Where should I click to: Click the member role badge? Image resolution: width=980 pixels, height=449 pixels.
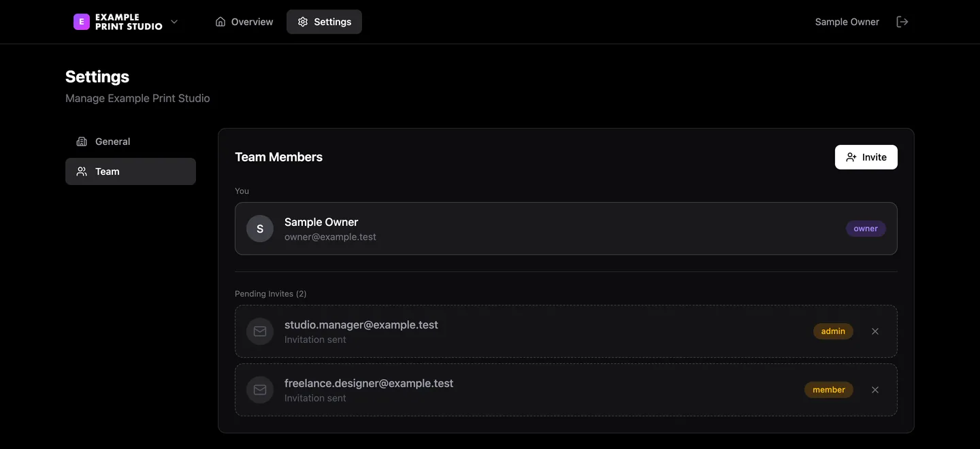[x=829, y=390]
